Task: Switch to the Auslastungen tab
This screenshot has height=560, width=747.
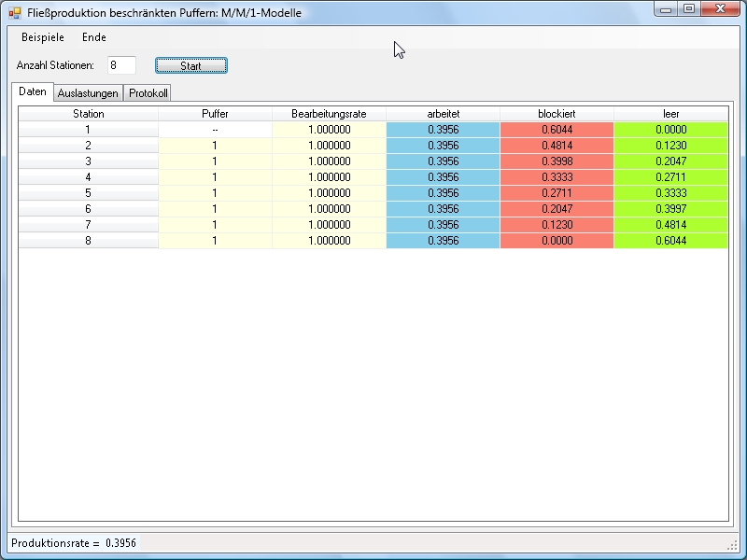Action: [88, 93]
